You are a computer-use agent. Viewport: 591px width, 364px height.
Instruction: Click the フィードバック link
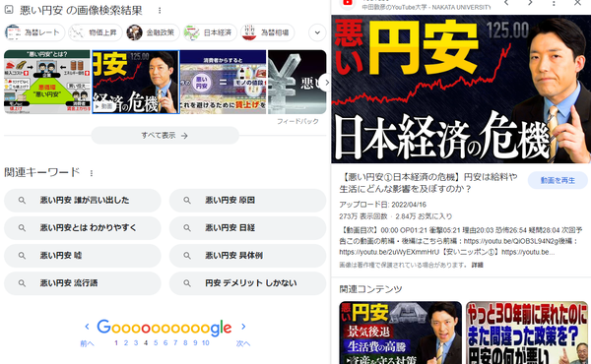pos(297,121)
